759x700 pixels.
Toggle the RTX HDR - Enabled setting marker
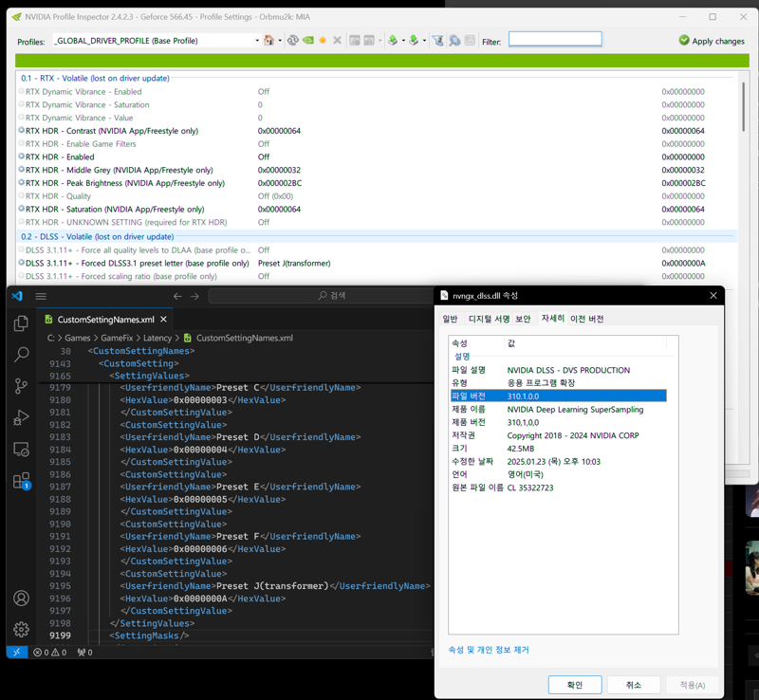point(21,157)
